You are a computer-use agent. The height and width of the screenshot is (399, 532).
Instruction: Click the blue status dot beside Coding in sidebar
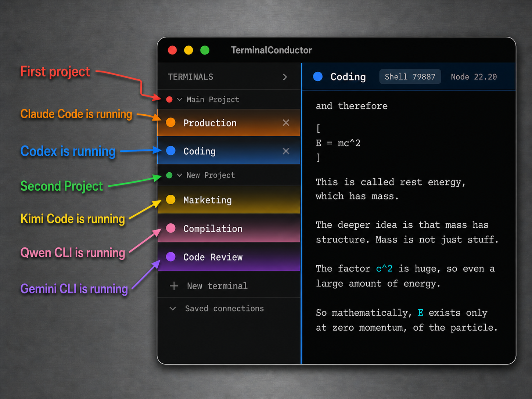pos(171,151)
